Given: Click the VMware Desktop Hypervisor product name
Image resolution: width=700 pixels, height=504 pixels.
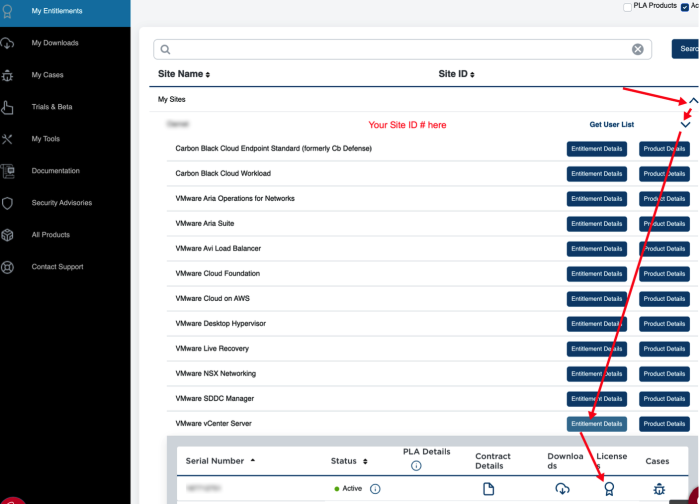Looking at the screenshot, I should tap(221, 324).
